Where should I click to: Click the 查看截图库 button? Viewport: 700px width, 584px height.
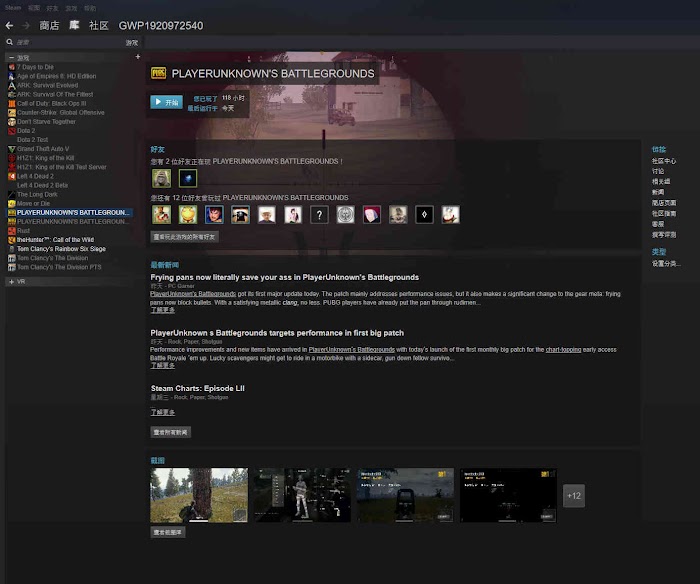click(168, 532)
